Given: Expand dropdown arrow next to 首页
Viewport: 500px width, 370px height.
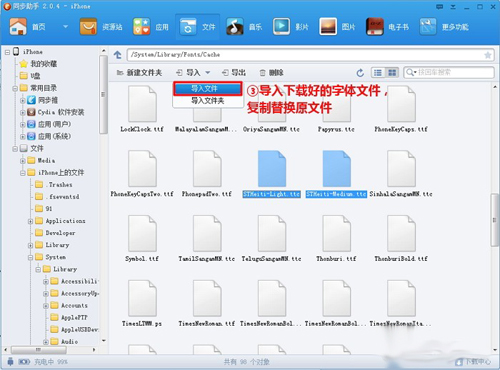Looking at the screenshot, I should [65, 27].
